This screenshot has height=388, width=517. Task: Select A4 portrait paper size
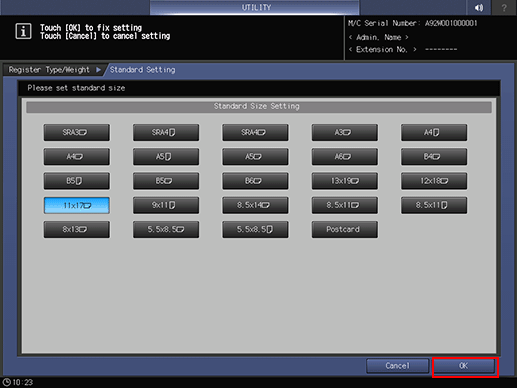coord(434,132)
